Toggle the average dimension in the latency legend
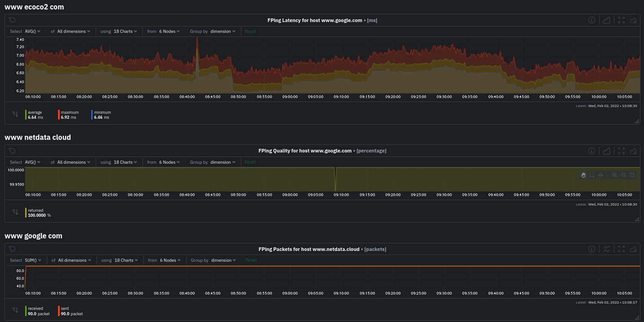 [x=35, y=115]
